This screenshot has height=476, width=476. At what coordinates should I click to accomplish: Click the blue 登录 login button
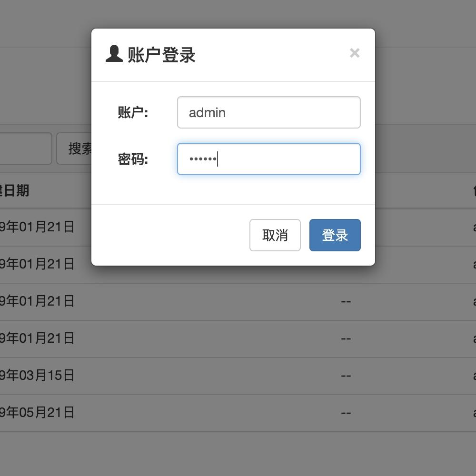[335, 235]
